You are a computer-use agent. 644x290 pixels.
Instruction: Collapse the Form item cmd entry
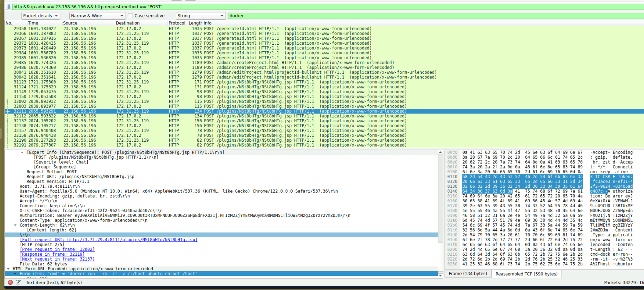(15, 274)
